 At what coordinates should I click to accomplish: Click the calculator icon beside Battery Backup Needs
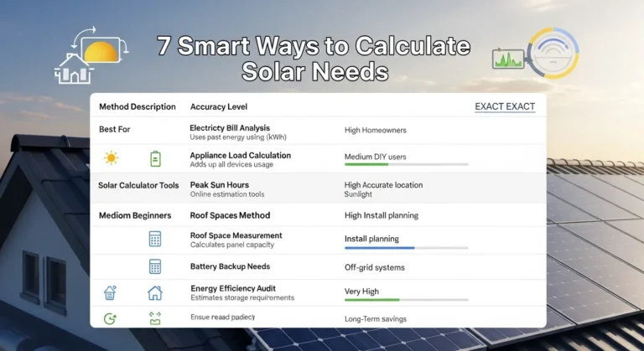click(155, 266)
